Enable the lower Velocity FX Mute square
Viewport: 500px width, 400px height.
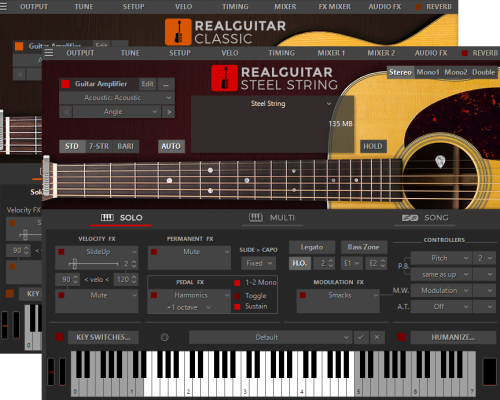pyautogui.click(x=61, y=295)
